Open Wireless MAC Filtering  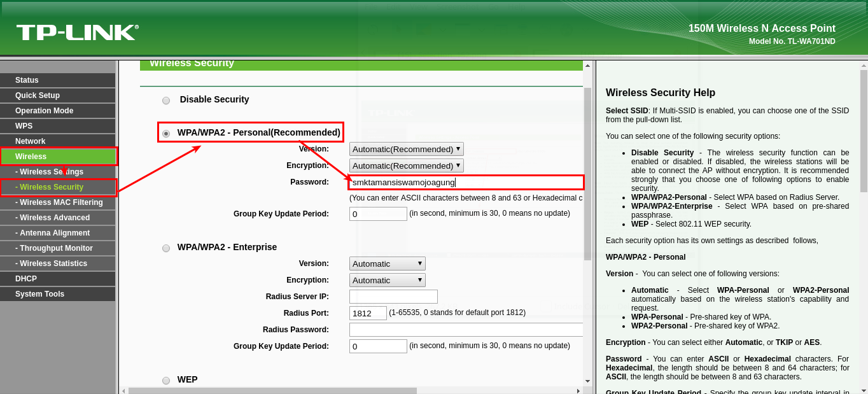pos(58,202)
